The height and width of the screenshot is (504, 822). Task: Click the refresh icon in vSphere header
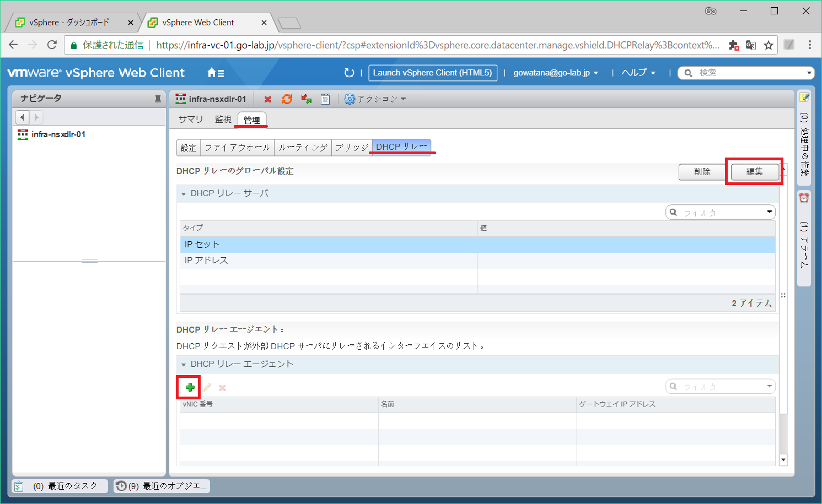349,73
